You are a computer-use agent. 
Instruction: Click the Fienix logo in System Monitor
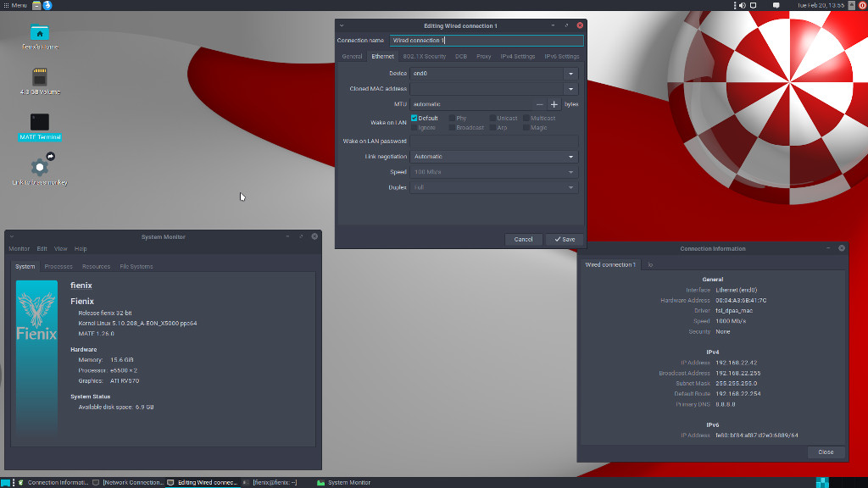coord(36,358)
